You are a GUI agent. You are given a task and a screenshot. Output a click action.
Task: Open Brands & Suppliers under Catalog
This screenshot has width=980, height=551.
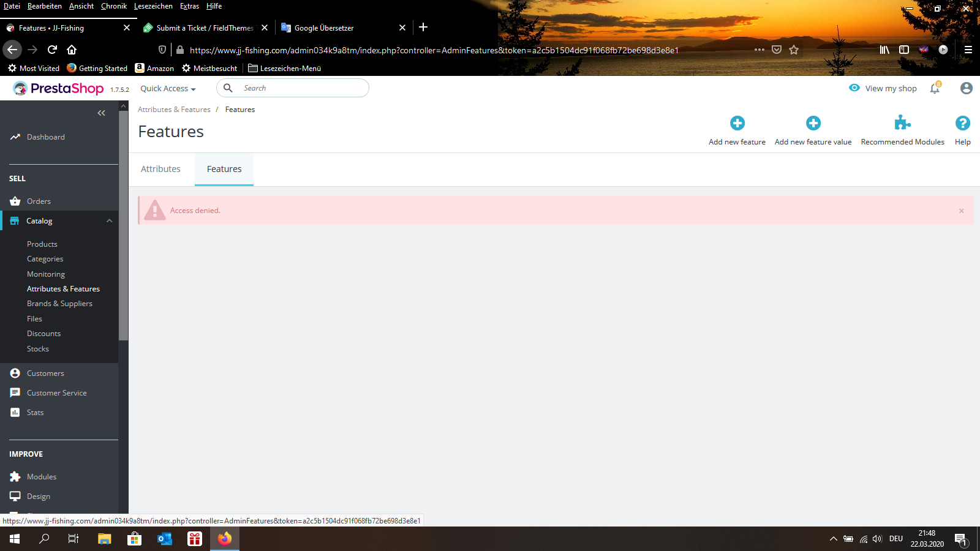[59, 304]
